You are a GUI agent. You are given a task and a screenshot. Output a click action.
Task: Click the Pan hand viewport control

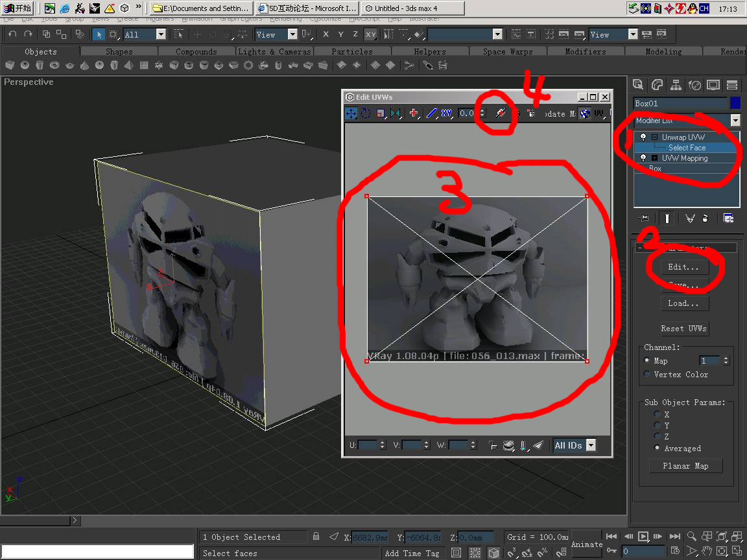click(707, 552)
